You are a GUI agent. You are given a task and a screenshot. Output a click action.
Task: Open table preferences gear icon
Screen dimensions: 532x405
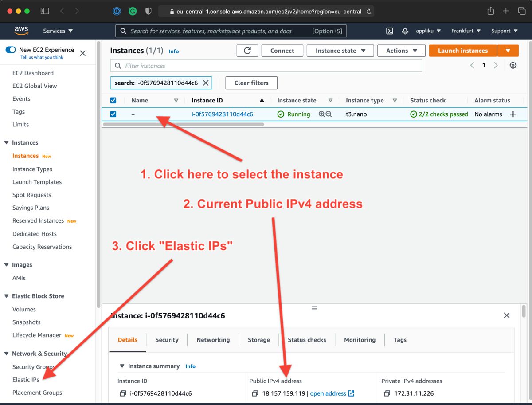513,65
